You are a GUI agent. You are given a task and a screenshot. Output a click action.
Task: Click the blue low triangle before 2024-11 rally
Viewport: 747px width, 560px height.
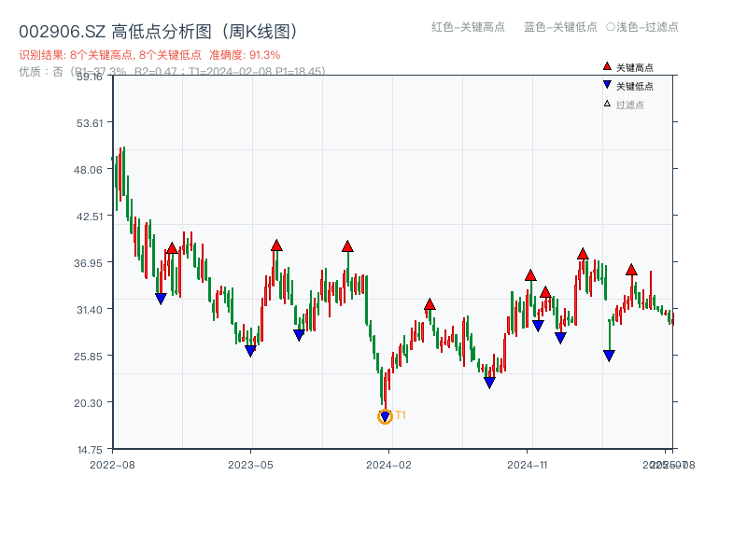[489, 383]
